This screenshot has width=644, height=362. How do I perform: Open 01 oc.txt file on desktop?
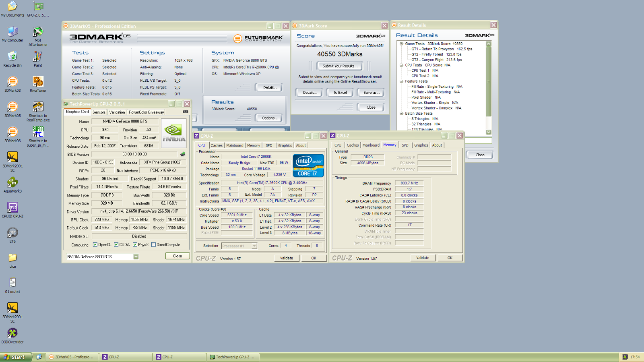coord(12,286)
